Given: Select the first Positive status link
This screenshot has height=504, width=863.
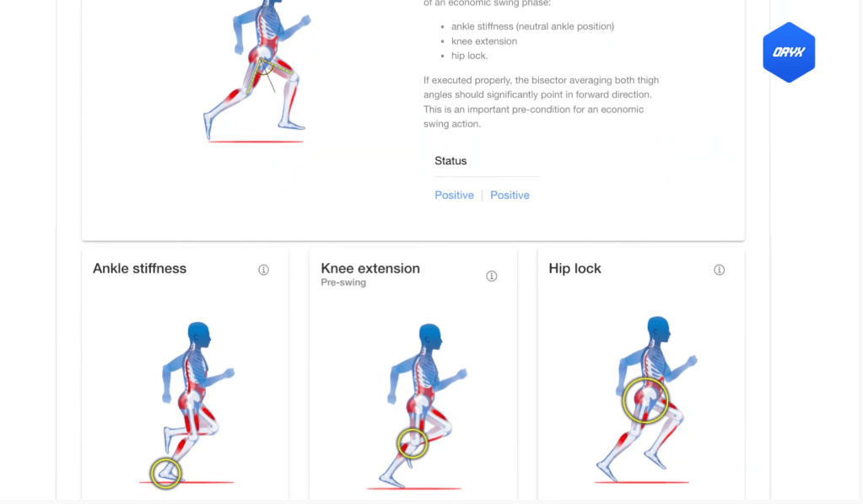Looking at the screenshot, I should pos(454,196).
